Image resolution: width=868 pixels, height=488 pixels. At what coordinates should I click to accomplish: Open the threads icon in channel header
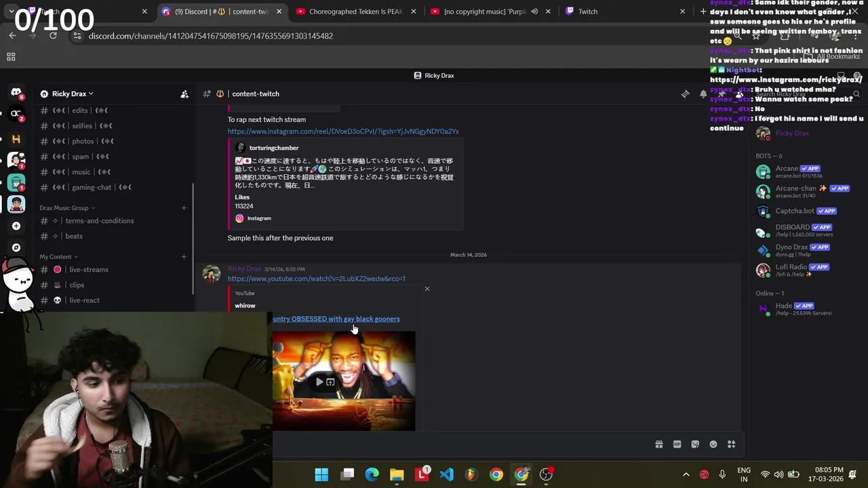coord(685,94)
